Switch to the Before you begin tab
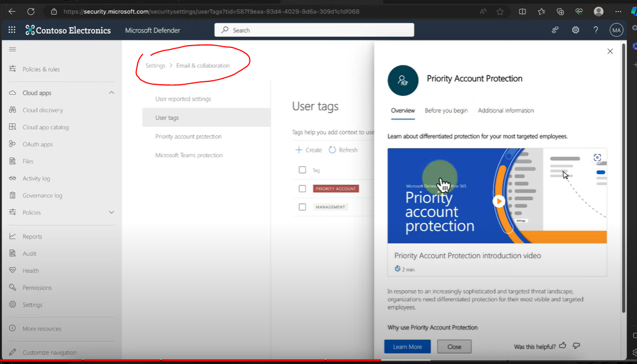 446,111
